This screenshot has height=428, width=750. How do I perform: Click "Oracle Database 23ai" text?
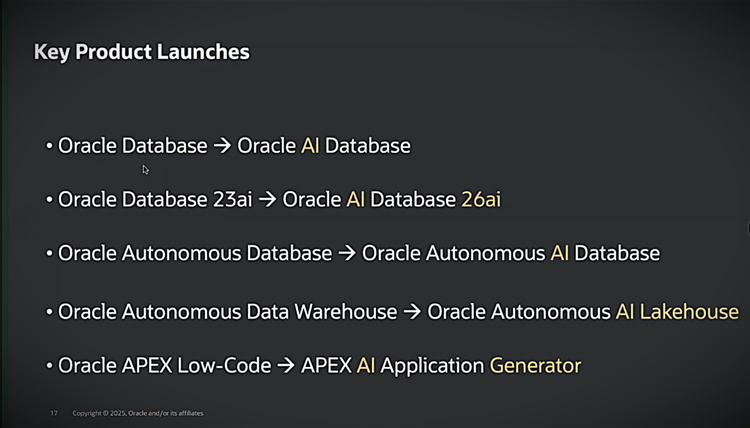(x=154, y=199)
